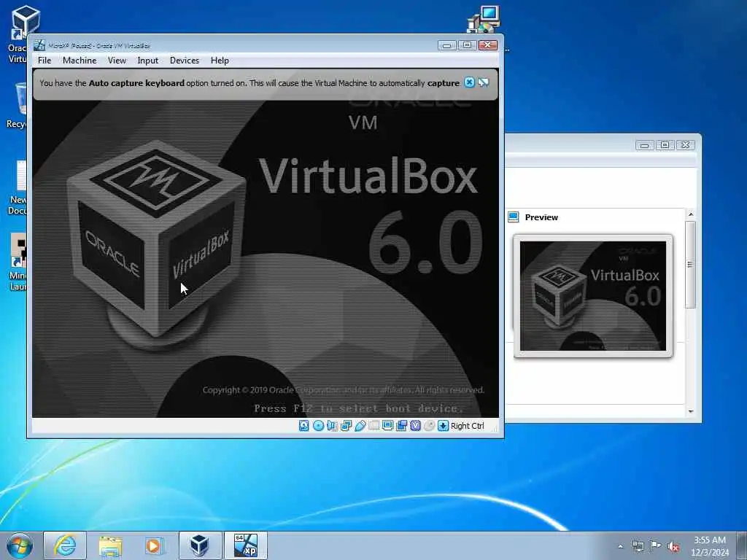Click the Right Ctrl host key label
747x560 pixels.
coord(468,426)
